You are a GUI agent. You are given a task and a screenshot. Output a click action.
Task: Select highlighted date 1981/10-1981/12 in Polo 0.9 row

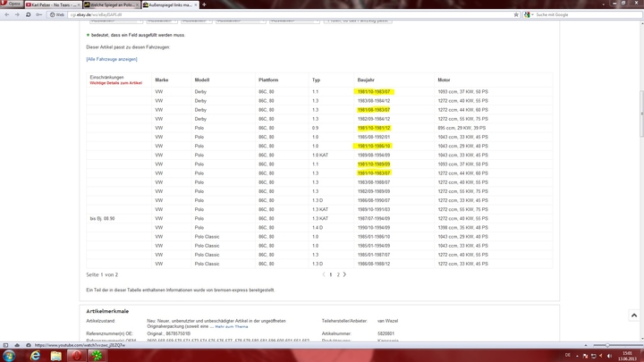click(x=374, y=128)
